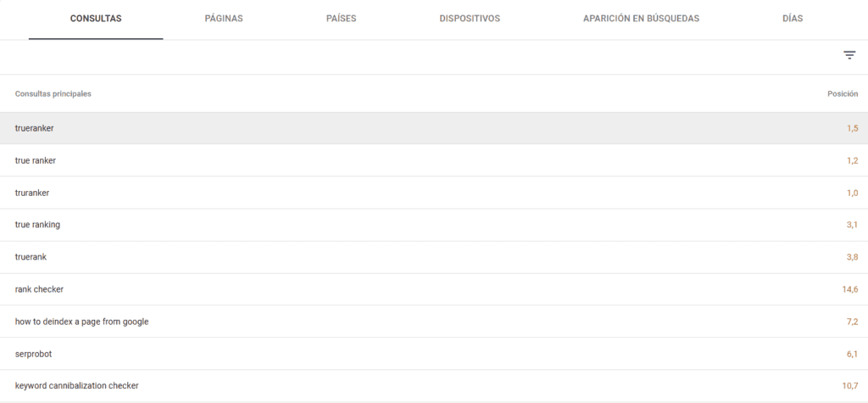Click the truranker query row
This screenshot has height=403, width=868.
point(32,193)
